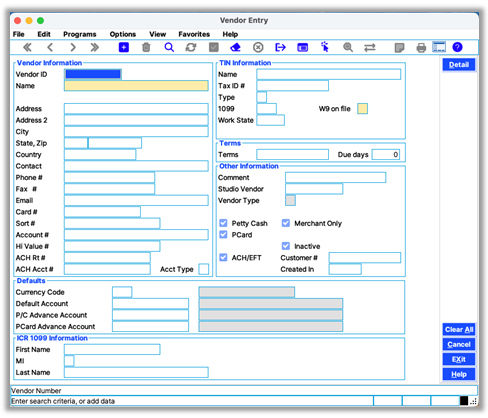
Task: Go to previous record arrow
Action: [50, 47]
